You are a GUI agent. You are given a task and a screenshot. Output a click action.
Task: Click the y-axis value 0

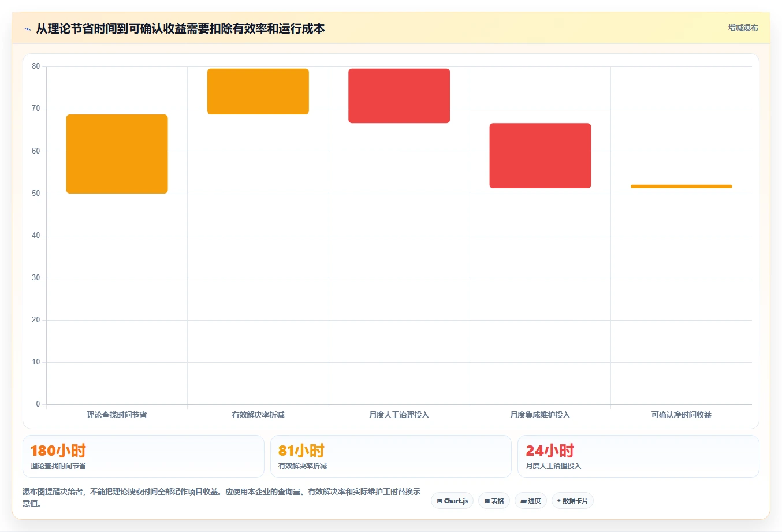pos(38,404)
